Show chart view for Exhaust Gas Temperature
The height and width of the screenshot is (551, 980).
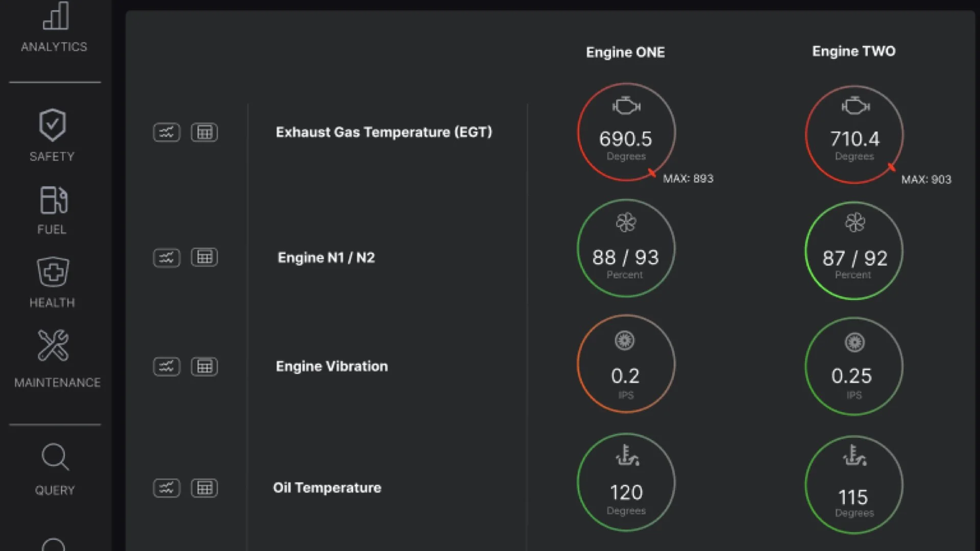(x=166, y=133)
